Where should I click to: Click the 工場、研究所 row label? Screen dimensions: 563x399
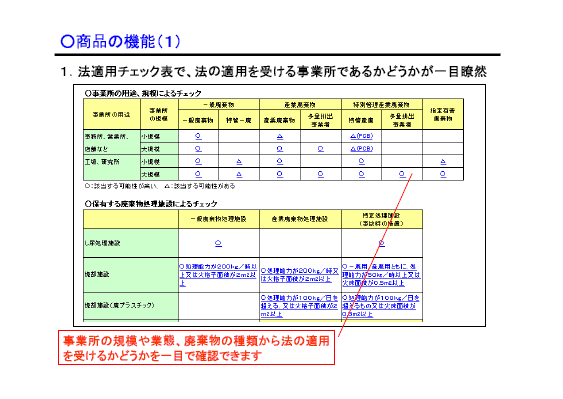(x=102, y=162)
